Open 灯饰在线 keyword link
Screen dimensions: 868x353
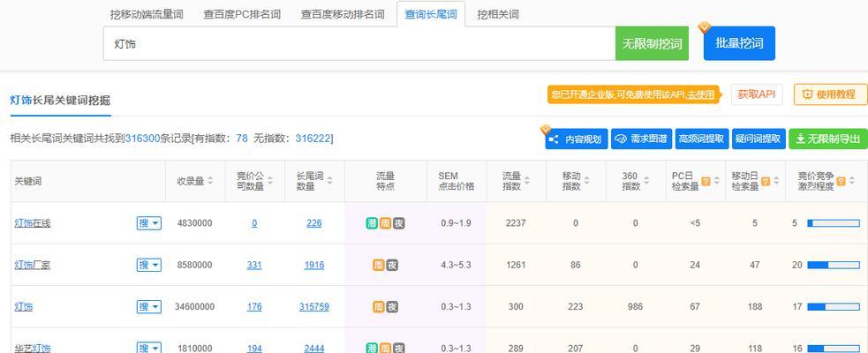(x=32, y=223)
